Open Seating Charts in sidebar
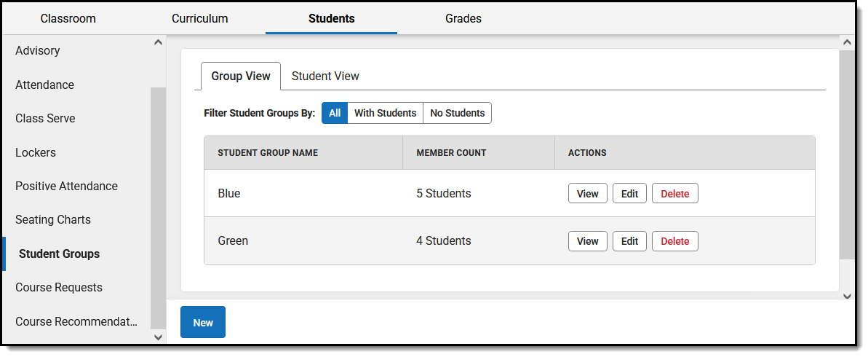The height and width of the screenshot is (357, 868). (53, 219)
